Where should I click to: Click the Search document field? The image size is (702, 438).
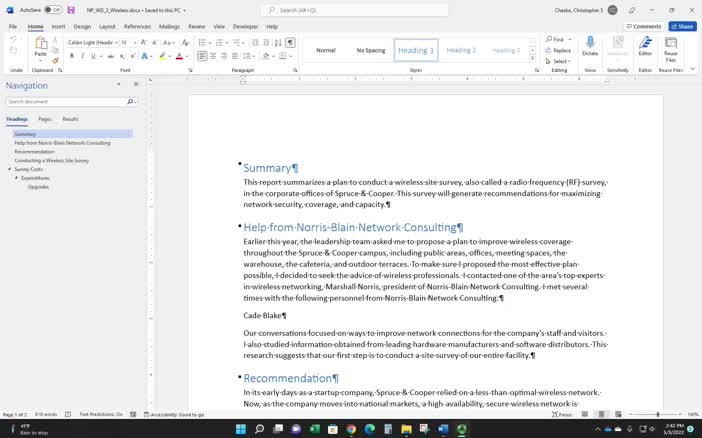[x=66, y=102]
